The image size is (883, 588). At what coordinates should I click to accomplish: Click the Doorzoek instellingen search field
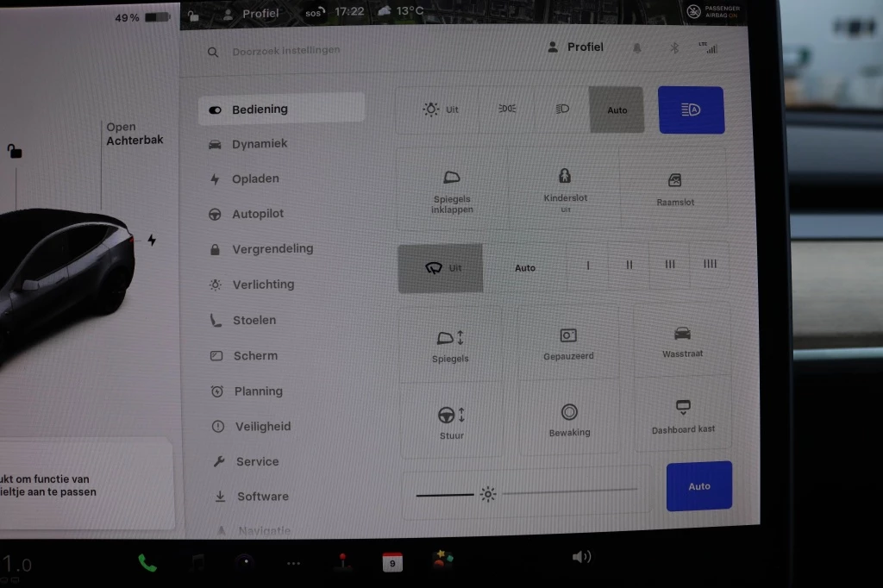(285, 52)
